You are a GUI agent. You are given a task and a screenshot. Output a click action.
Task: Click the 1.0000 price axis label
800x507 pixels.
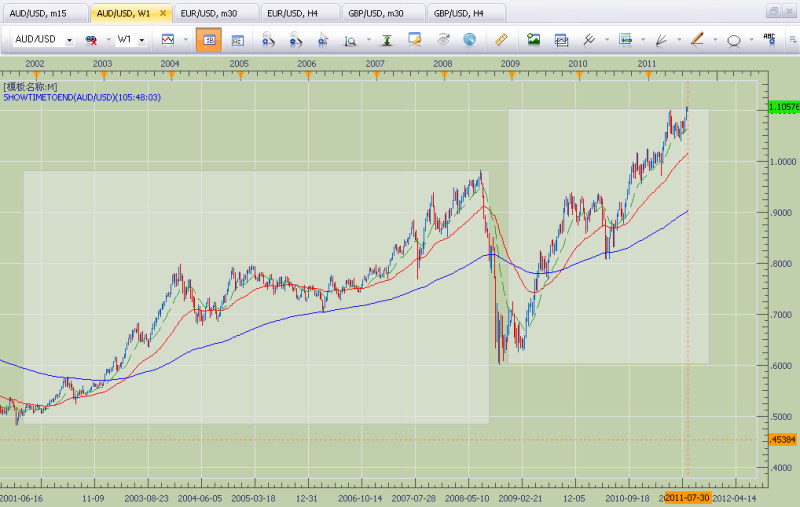[783, 162]
